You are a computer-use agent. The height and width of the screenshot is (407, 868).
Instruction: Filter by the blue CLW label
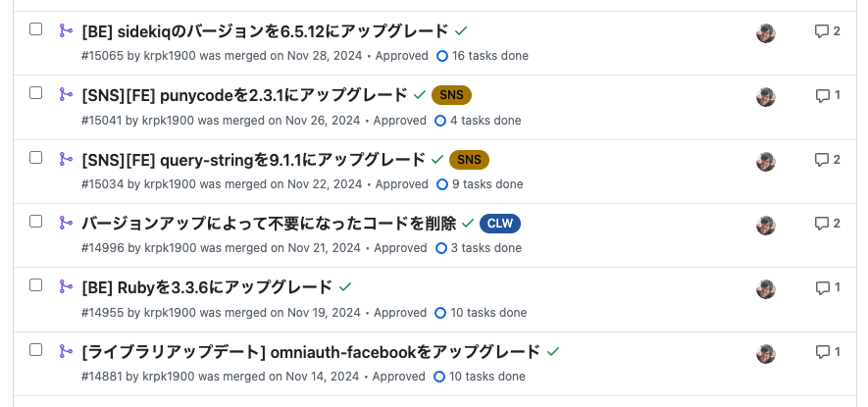click(499, 224)
